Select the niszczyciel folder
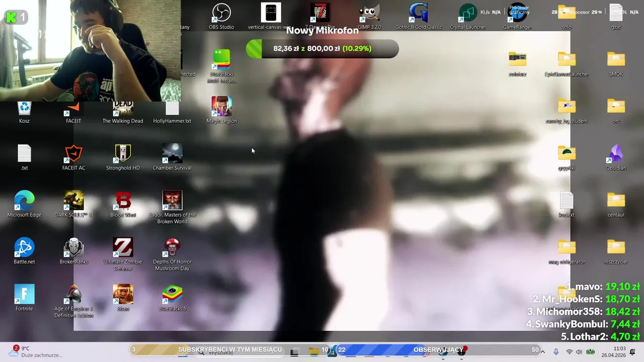644x362 pixels. pos(616,251)
